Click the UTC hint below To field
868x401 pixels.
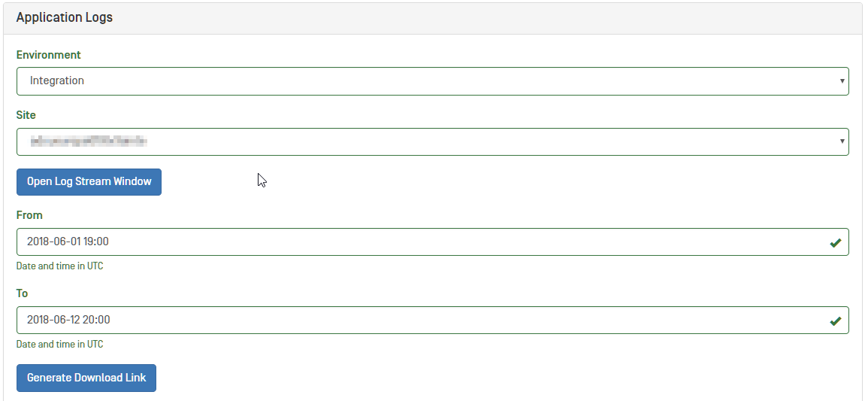tap(60, 345)
